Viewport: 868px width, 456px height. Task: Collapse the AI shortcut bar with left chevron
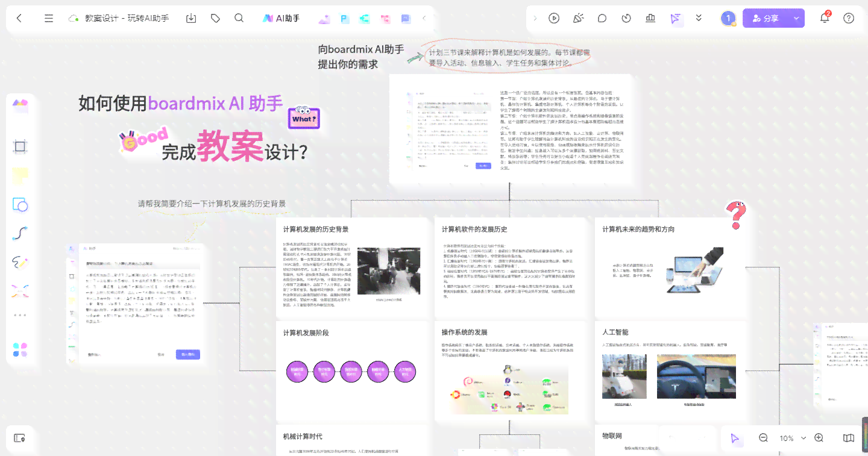[424, 18]
